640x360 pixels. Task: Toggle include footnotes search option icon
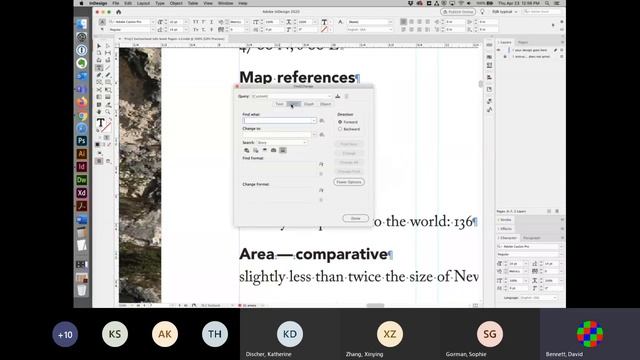(x=282, y=151)
